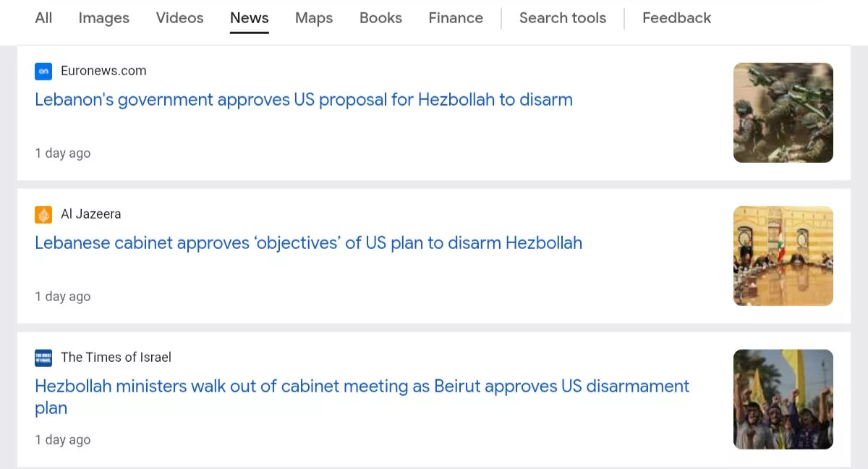
Task: Open the Maps results tab
Action: pyautogui.click(x=314, y=18)
